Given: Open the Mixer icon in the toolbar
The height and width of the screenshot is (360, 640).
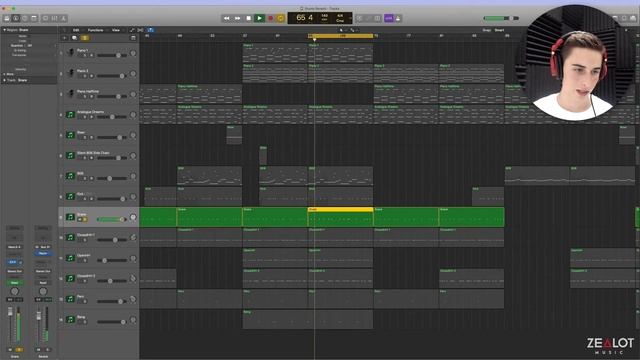Looking at the screenshot, I should point(54,18).
